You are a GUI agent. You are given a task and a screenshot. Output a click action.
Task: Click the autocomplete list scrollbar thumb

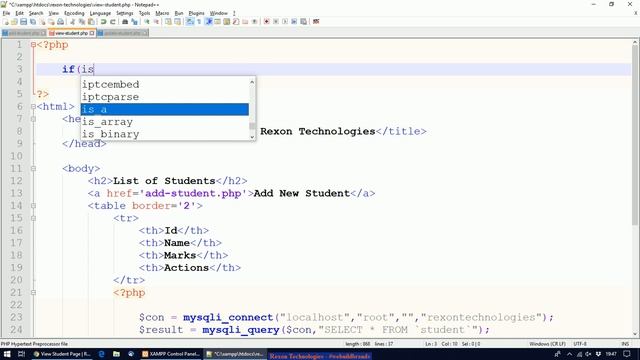click(252, 126)
